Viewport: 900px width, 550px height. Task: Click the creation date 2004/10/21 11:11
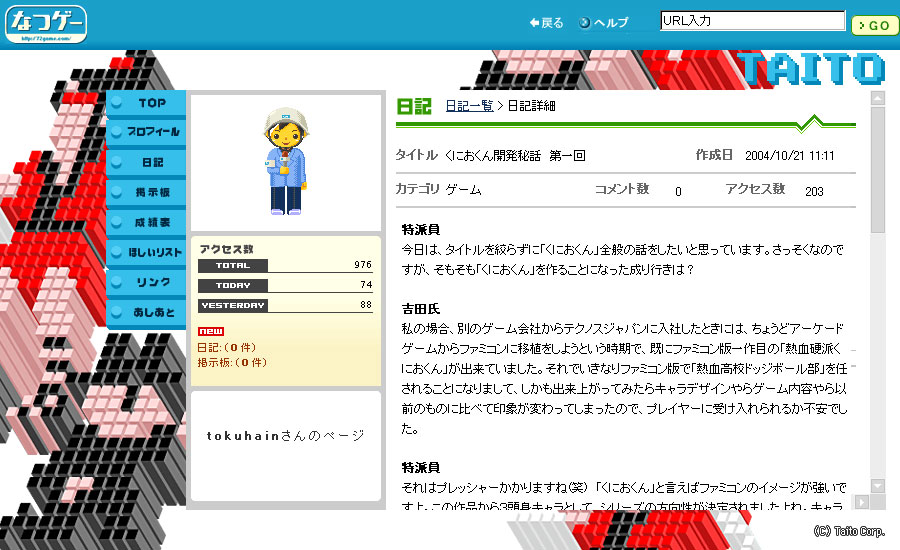pyautogui.click(x=790, y=156)
